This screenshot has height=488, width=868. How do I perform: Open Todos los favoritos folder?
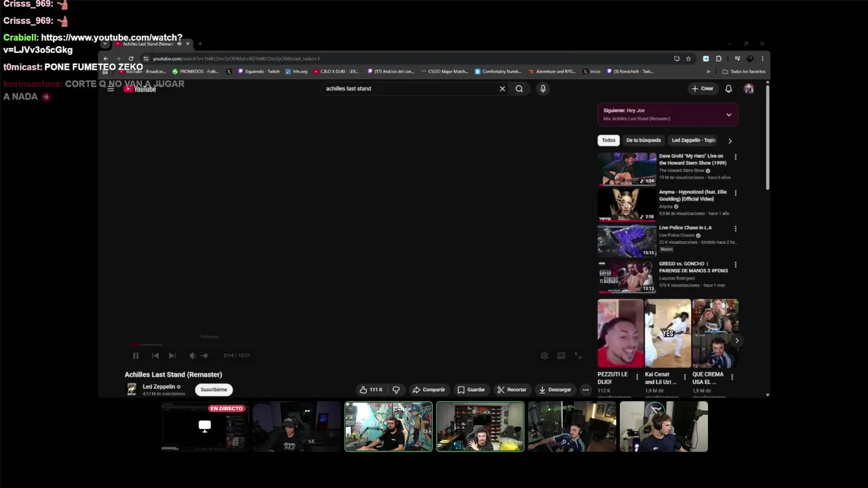[744, 71]
